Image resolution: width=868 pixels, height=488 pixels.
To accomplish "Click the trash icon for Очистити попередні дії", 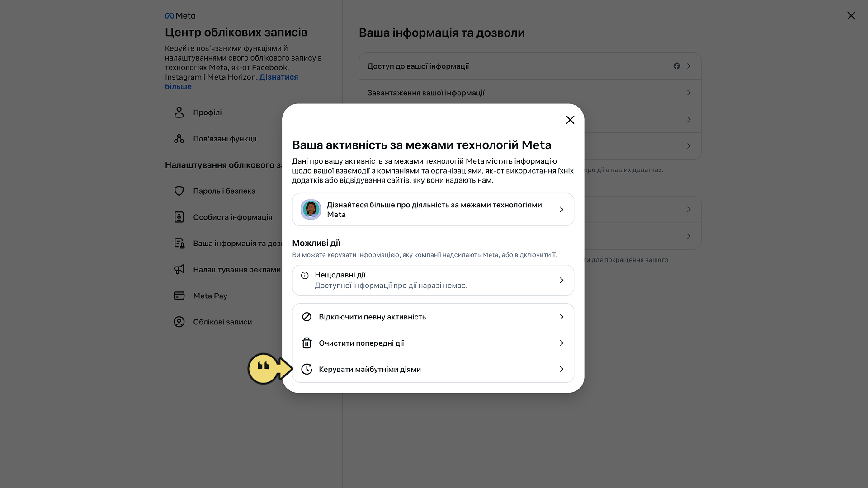I will 307,343.
